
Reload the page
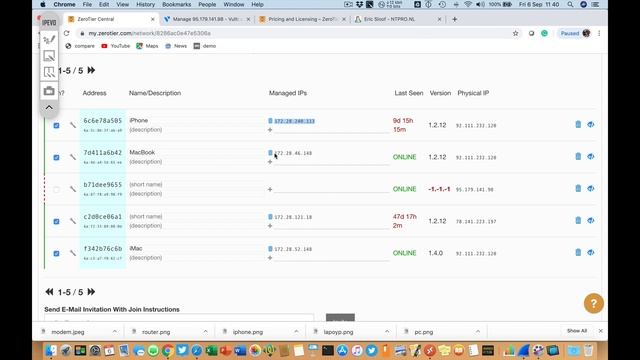pyautogui.click(x=67, y=33)
